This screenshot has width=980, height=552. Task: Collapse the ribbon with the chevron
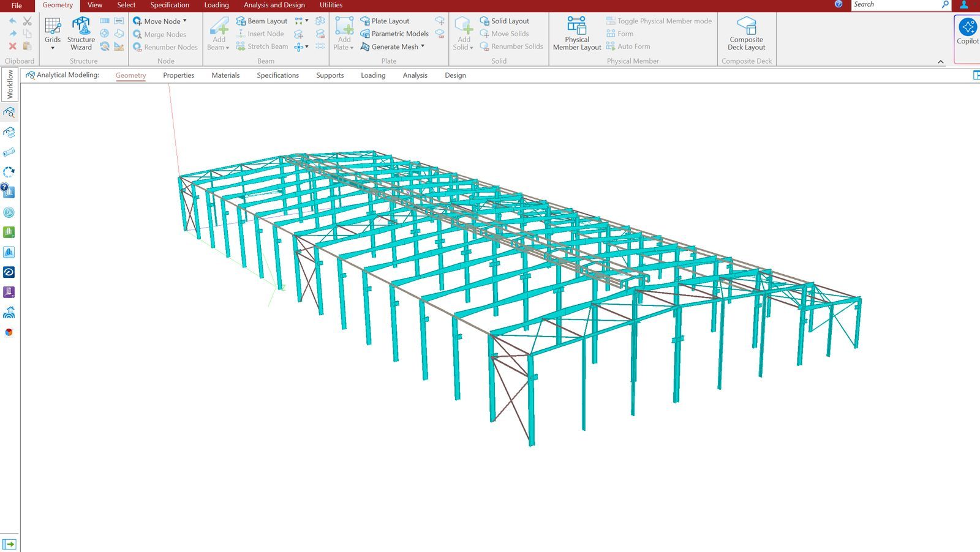click(x=941, y=61)
